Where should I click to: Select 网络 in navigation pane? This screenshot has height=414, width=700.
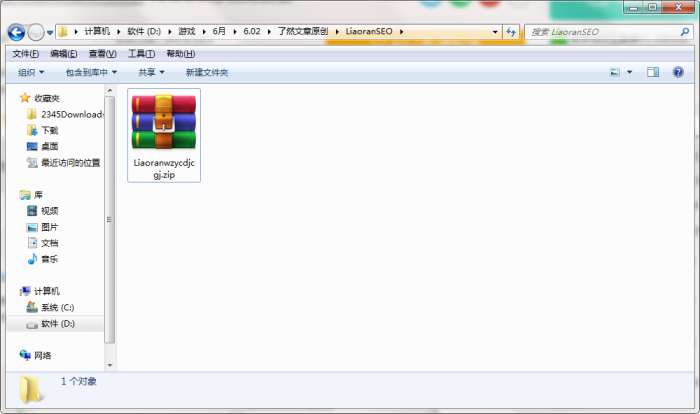point(42,355)
